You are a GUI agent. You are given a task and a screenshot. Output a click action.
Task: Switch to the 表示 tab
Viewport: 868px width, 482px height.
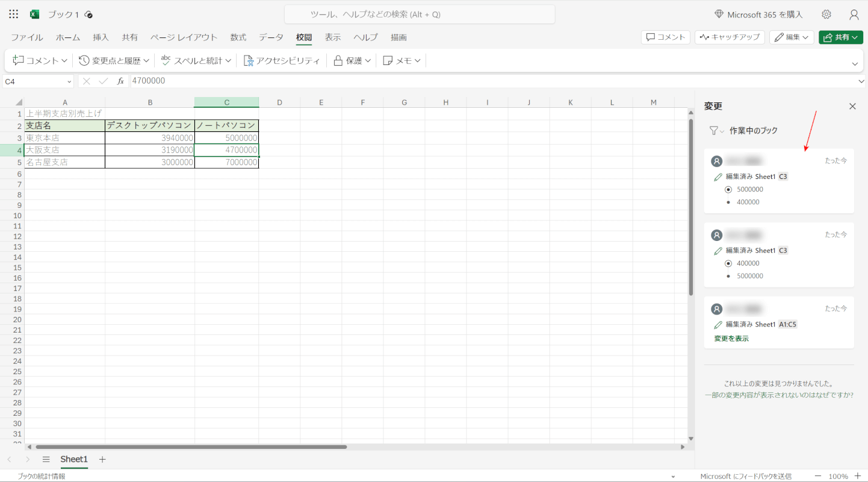[333, 37]
